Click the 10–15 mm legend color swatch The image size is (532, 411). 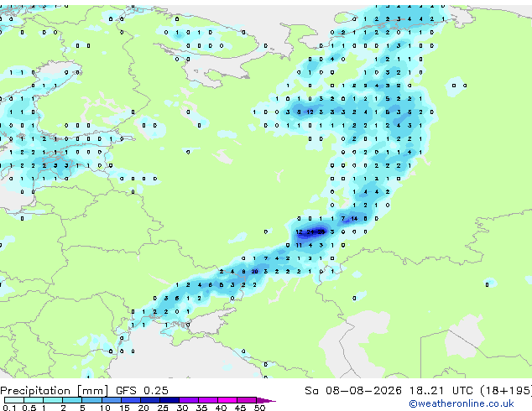(111, 400)
